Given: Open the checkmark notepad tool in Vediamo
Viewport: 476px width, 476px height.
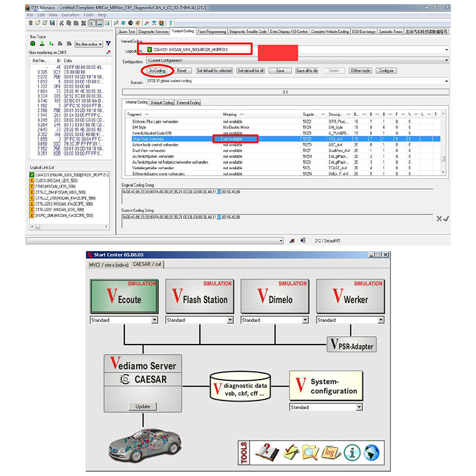Looking at the screenshot, I should [290, 453].
